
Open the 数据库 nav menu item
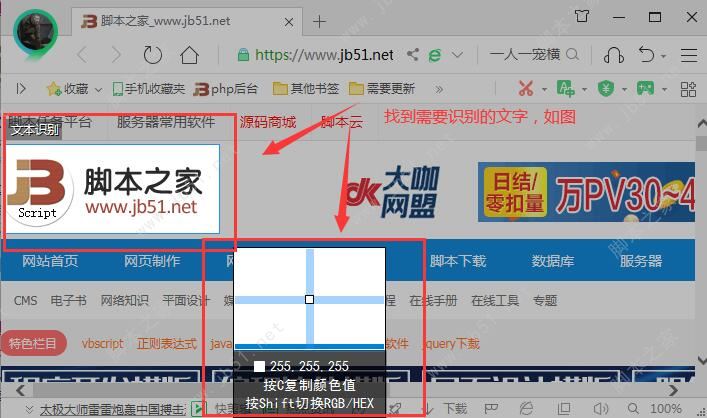click(553, 261)
